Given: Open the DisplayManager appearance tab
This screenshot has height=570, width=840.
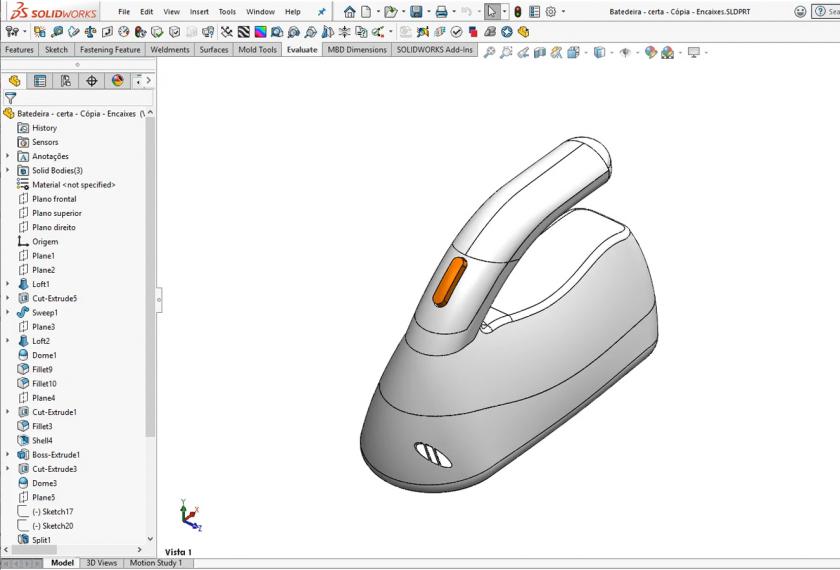Looking at the screenshot, I should [117, 81].
